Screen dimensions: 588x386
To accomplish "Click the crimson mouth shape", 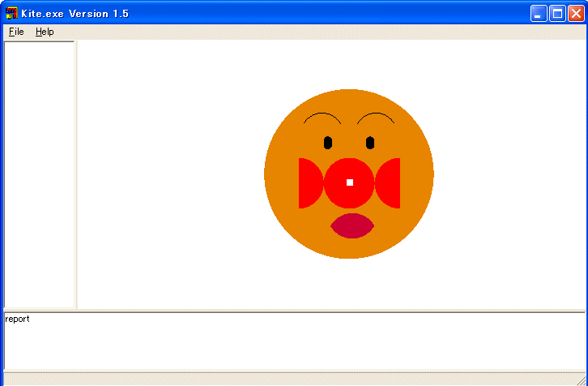I will [352, 226].
